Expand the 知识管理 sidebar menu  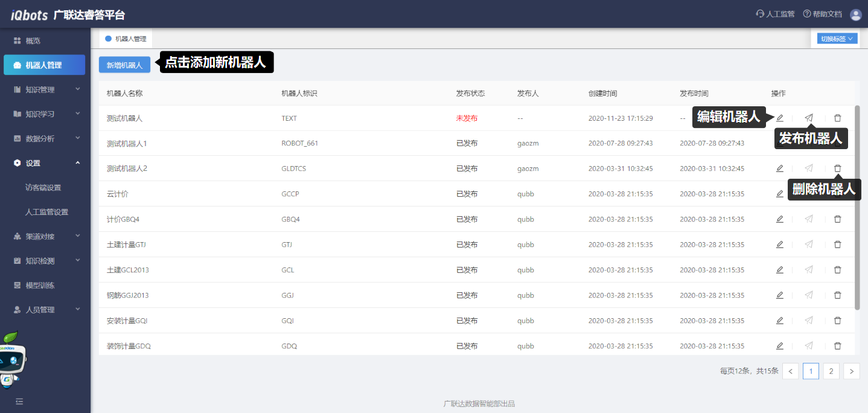tap(45, 89)
